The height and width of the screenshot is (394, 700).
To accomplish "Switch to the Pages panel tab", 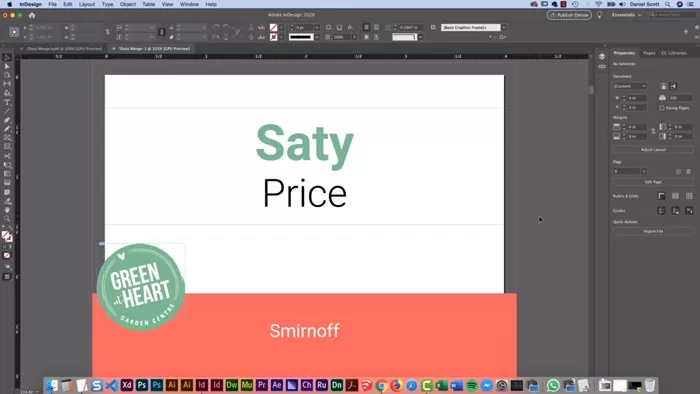I will pos(649,53).
